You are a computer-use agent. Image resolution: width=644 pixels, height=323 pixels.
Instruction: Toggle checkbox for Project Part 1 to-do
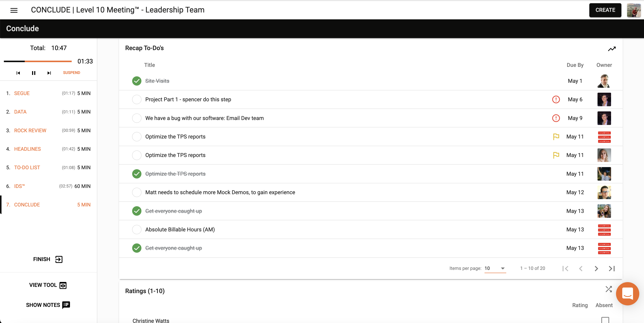[136, 99]
